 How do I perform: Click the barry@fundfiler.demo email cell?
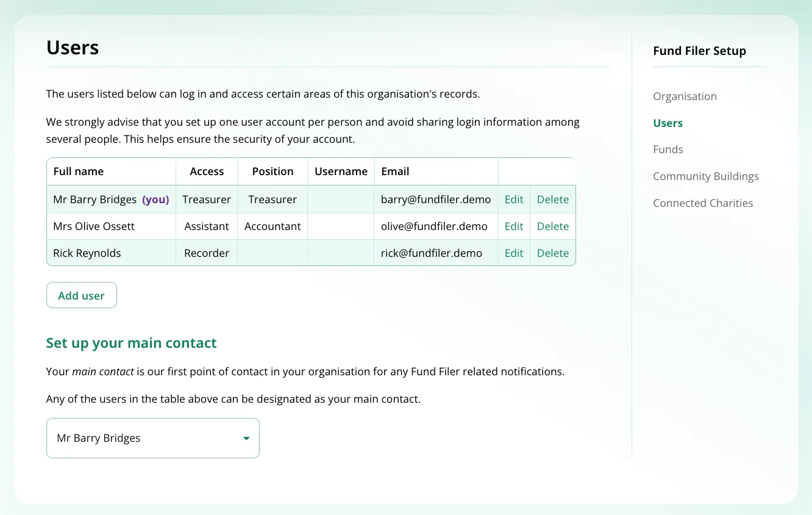pos(436,200)
